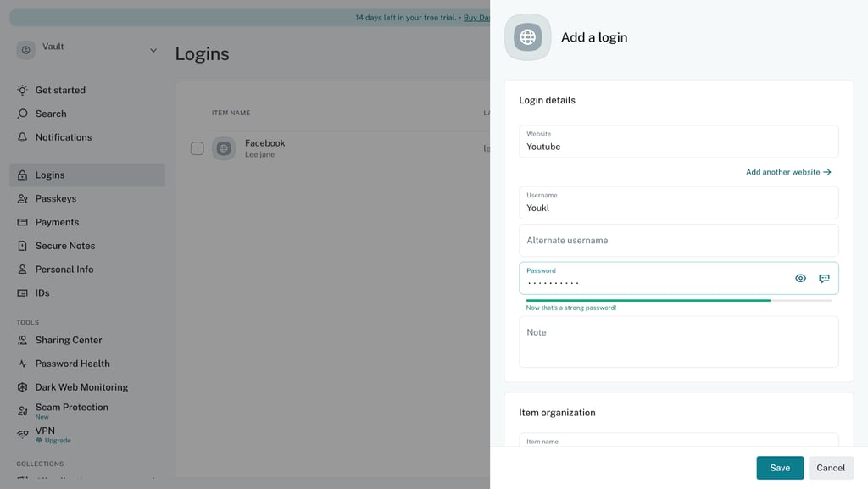Viewport: 868px width, 489px height.
Task: Show the password with eye icon
Action: tap(800, 278)
